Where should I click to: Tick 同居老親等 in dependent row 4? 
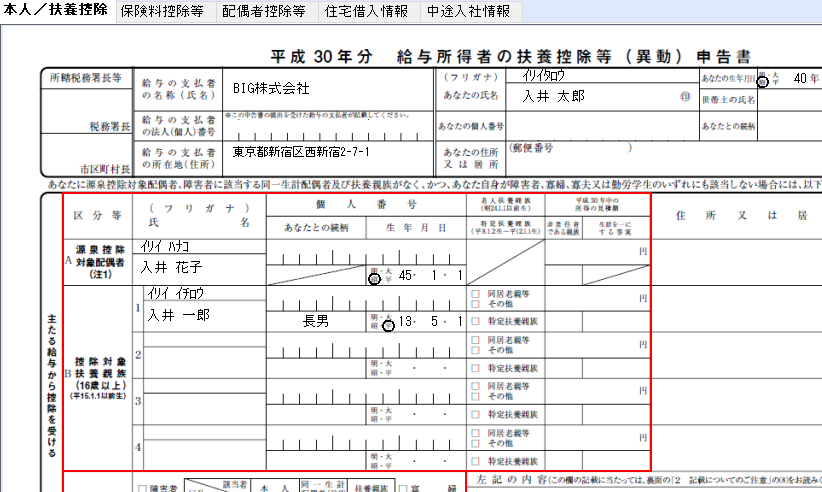click(x=475, y=433)
